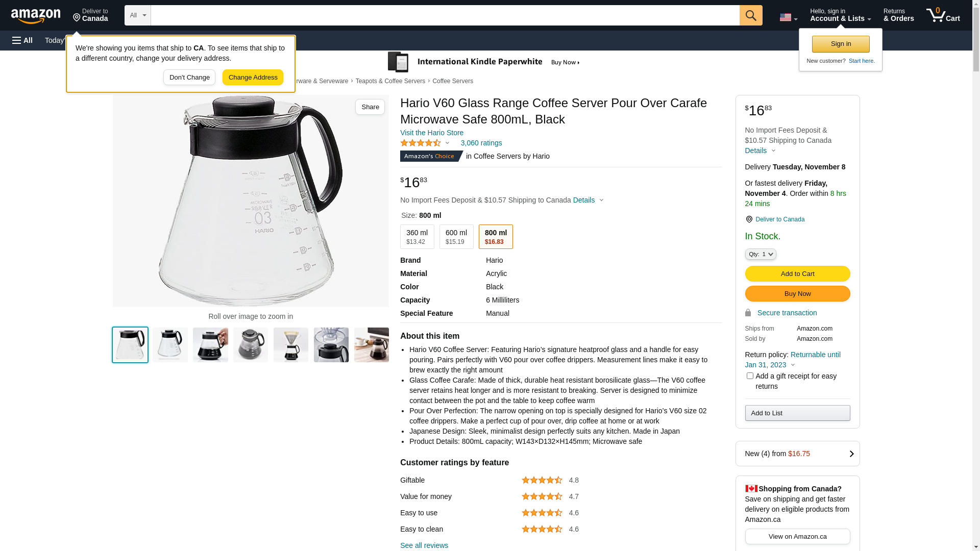Click the star rating next to 3,060 ratings
980x551 pixels.
[421, 143]
